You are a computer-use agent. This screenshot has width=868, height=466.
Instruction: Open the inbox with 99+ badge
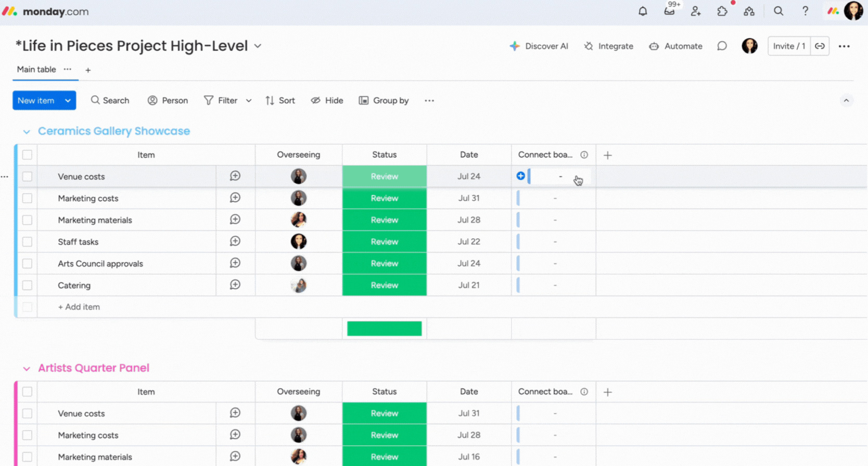(669, 11)
